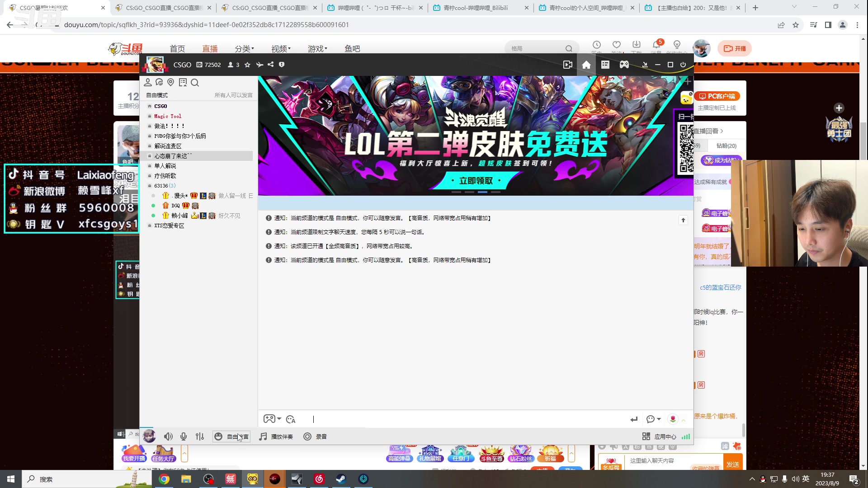Open Windows Start menu
The height and width of the screenshot is (488, 868).
pos(11,479)
